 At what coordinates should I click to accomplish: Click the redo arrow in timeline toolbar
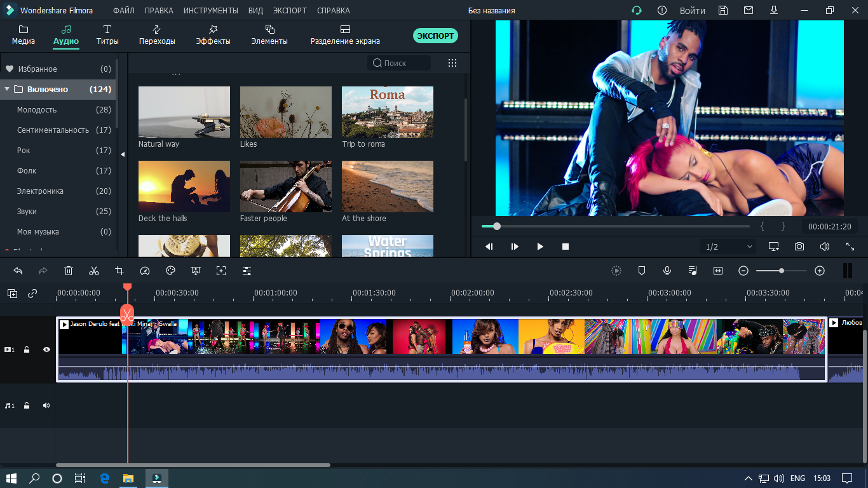click(x=43, y=271)
